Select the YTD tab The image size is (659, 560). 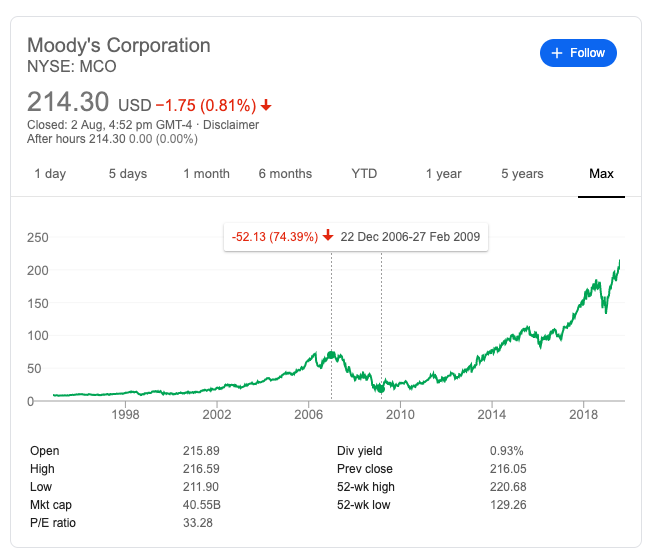tap(364, 174)
